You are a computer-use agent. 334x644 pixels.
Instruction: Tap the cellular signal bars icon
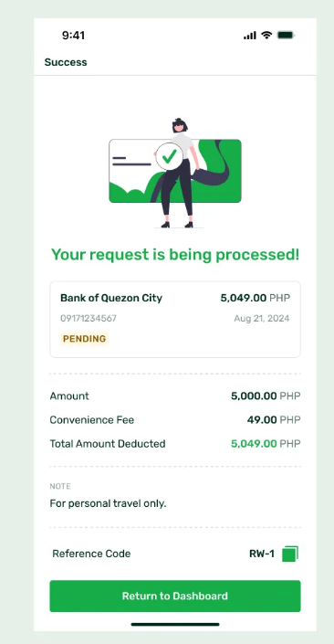(250, 36)
